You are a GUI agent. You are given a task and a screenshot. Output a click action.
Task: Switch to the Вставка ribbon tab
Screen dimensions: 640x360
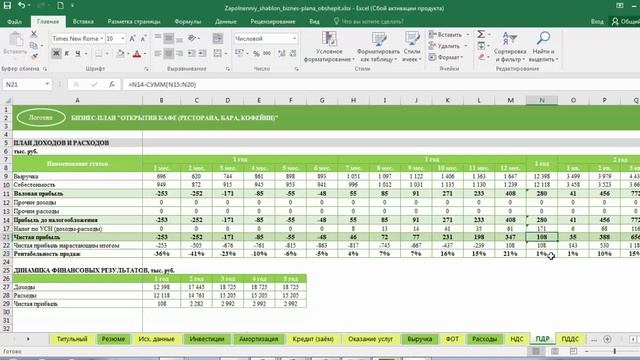[x=83, y=22]
